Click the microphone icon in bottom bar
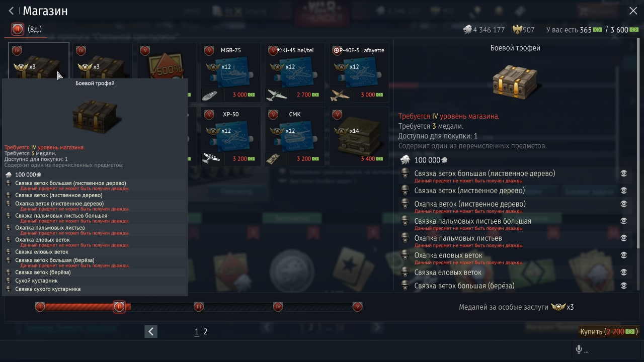The image size is (644, 362). click(x=579, y=349)
